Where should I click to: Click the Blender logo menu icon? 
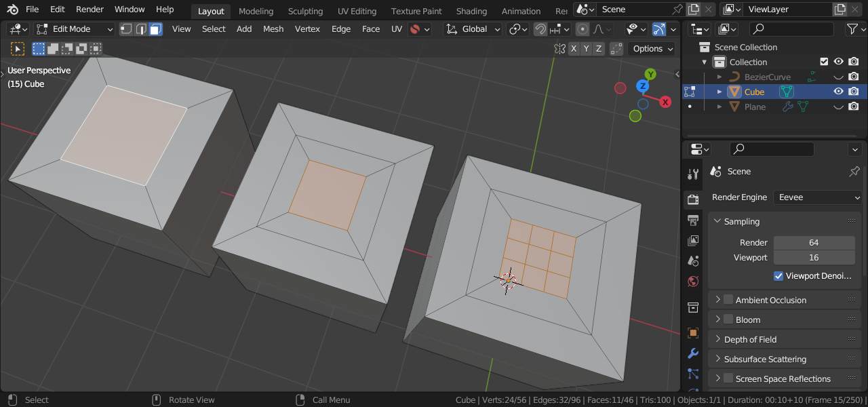tap(12, 9)
